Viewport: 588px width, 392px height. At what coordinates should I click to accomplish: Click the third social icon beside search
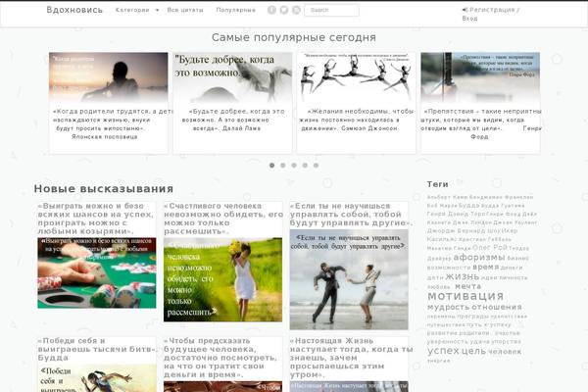(296, 10)
